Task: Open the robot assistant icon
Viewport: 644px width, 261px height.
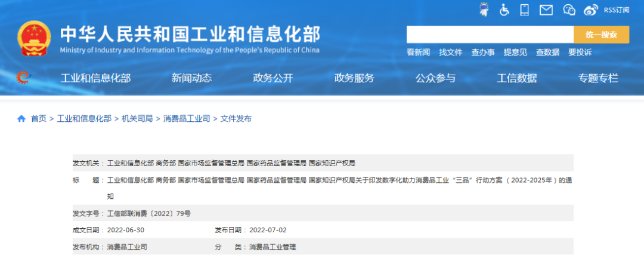Action: coord(485,10)
